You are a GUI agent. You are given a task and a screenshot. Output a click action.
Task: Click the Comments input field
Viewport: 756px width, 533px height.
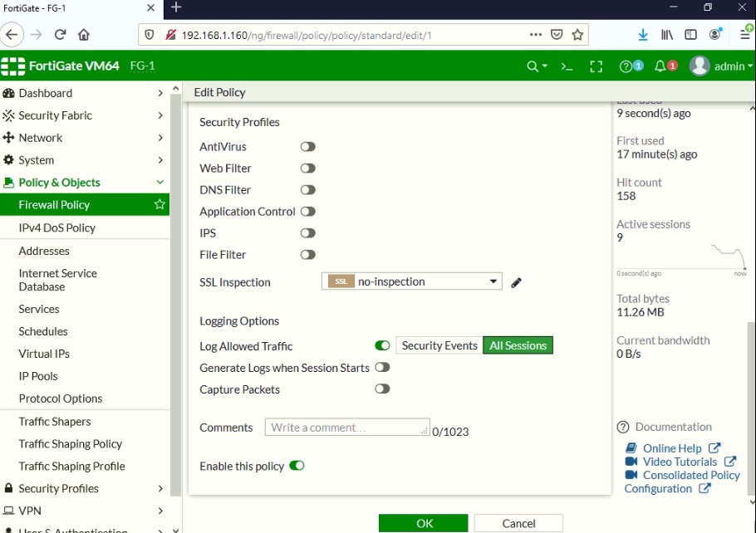pos(346,427)
